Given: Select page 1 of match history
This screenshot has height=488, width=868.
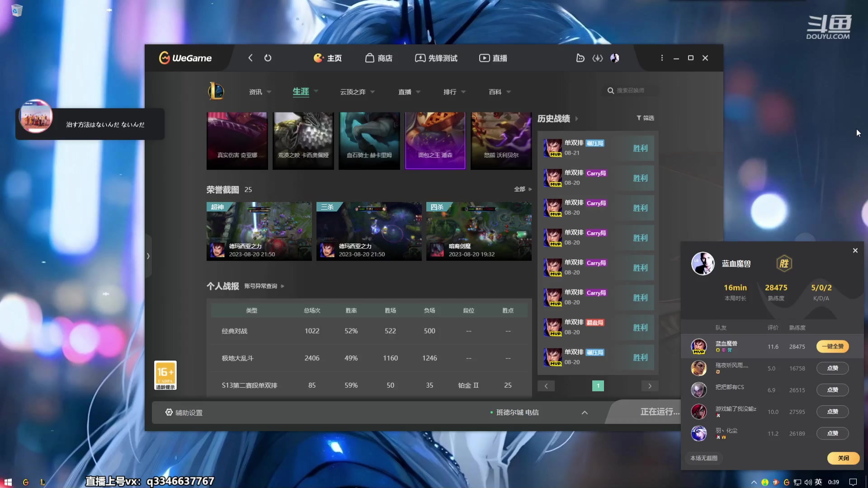Looking at the screenshot, I should coord(598,386).
